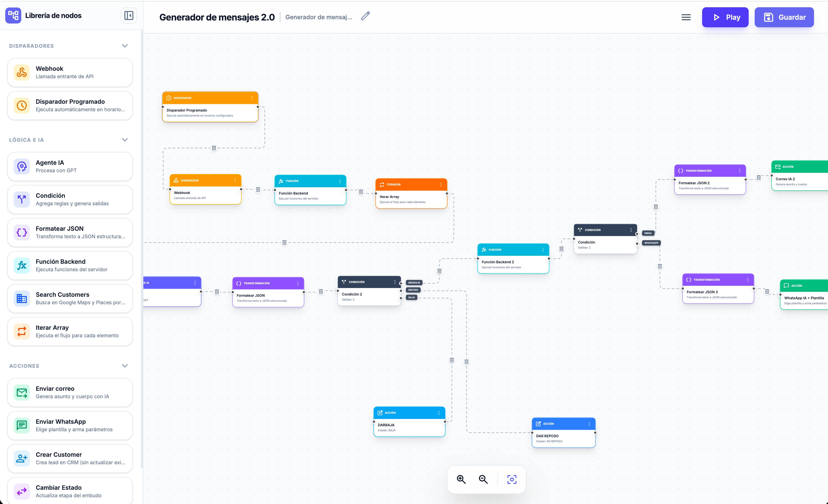This screenshot has width=828, height=504.
Task: Collapse the DISPARADORES section
Action: coord(125,46)
